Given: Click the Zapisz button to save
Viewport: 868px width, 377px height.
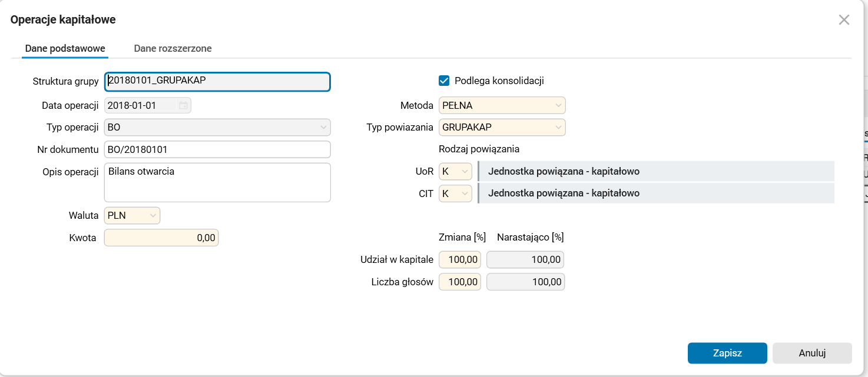Looking at the screenshot, I should pos(727,353).
